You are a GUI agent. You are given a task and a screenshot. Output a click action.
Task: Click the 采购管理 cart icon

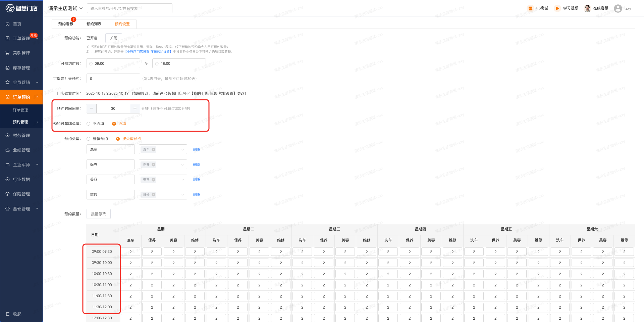pos(8,53)
